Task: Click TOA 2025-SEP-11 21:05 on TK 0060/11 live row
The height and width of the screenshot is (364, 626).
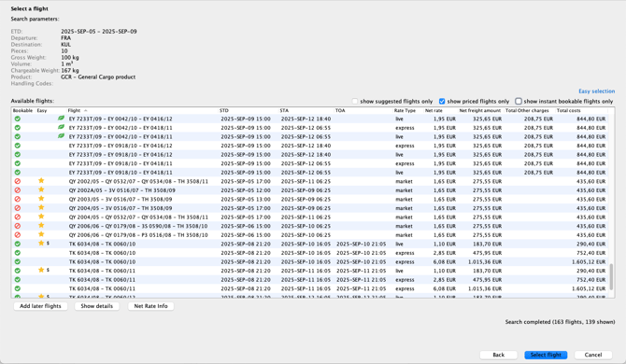Action: [x=362, y=271]
